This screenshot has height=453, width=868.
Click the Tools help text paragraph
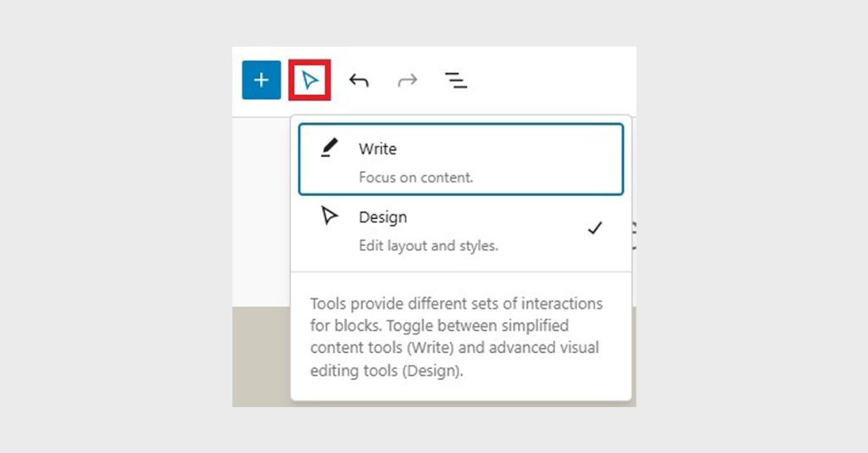point(456,337)
